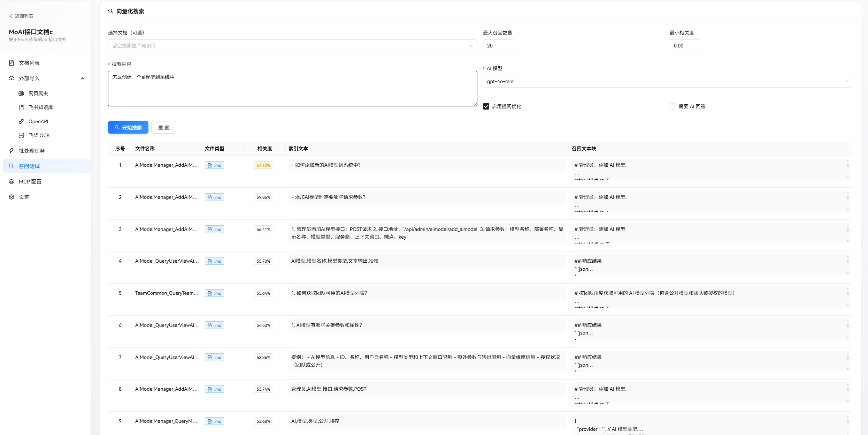Click the 返回列表 back link
The height and width of the screenshot is (435, 868).
tap(21, 16)
